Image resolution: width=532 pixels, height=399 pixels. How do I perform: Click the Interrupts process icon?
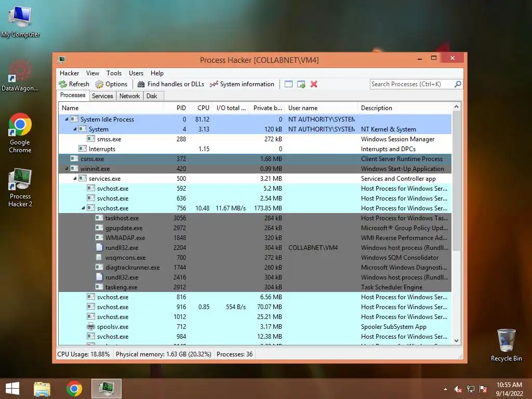tap(83, 149)
